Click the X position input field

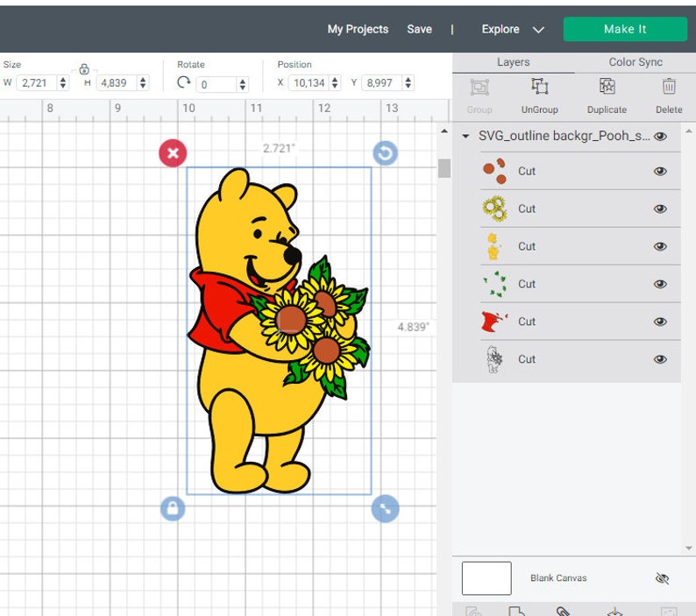click(x=309, y=83)
